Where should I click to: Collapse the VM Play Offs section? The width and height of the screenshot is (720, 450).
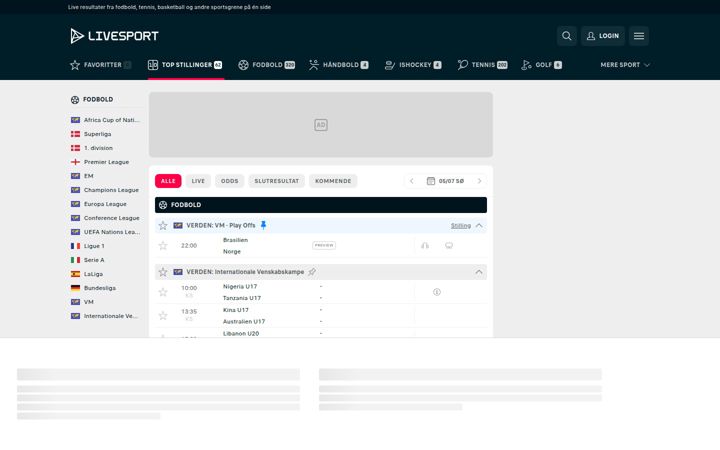tap(479, 225)
